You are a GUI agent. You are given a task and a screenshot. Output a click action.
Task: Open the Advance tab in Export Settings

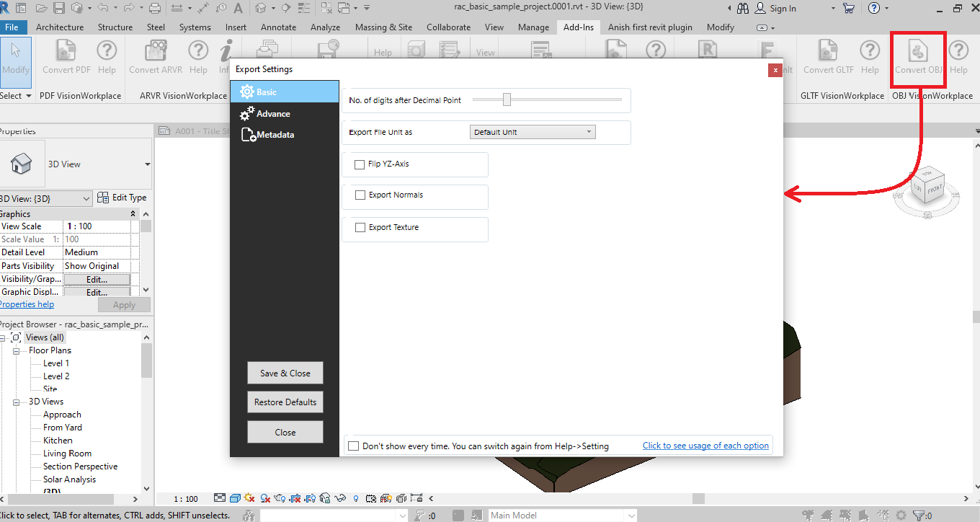point(284,113)
